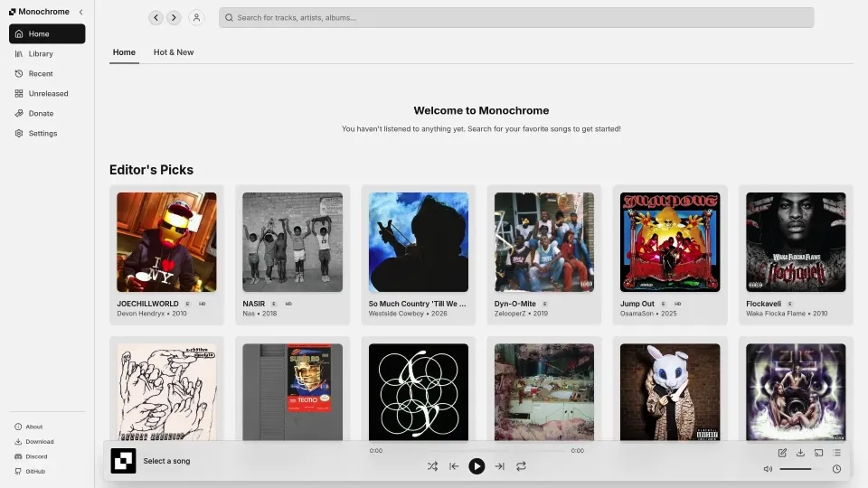Screen dimensions: 868x488
Task: Open the cast icon in the player bar
Action: click(819, 453)
